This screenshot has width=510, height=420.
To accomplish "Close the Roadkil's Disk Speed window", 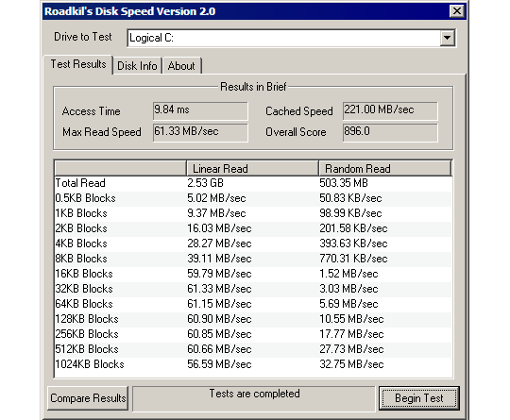I will pos(457,11).
